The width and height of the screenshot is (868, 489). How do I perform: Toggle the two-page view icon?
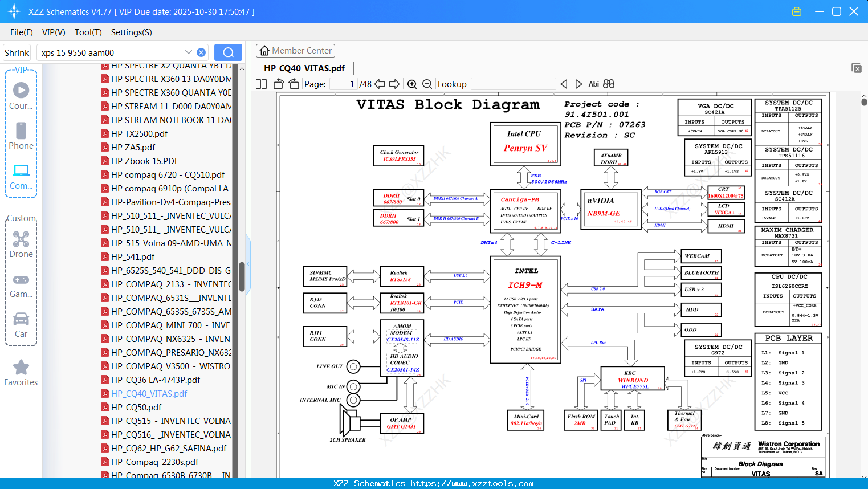pyautogui.click(x=261, y=84)
